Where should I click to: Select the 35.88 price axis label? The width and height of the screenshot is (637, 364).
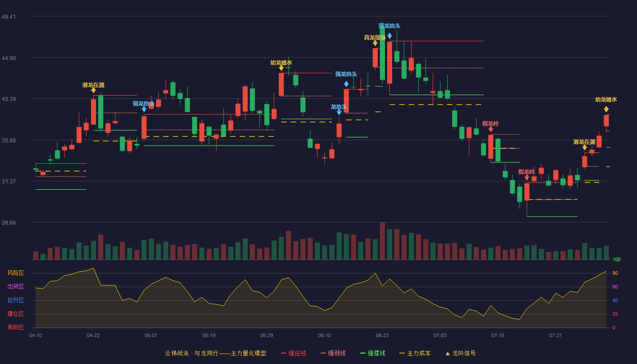coord(9,140)
